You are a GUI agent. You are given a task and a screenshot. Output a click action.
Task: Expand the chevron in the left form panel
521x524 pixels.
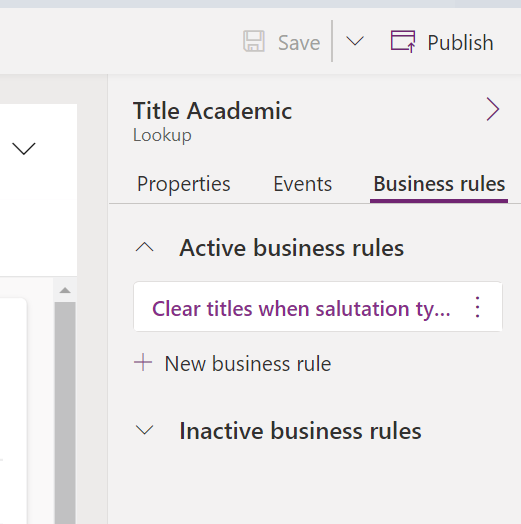point(24,148)
